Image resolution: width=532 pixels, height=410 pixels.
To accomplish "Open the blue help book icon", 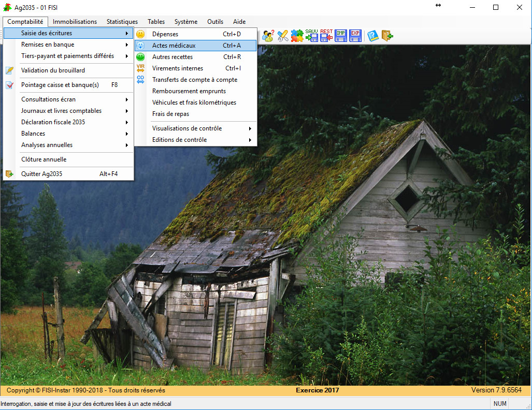I will 372,35.
